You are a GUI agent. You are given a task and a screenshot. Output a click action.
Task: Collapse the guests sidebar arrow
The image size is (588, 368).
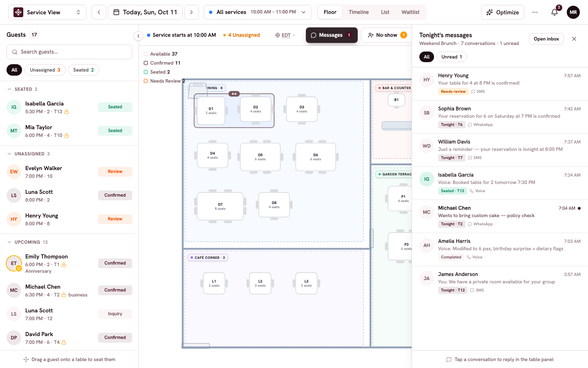[x=138, y=36]
